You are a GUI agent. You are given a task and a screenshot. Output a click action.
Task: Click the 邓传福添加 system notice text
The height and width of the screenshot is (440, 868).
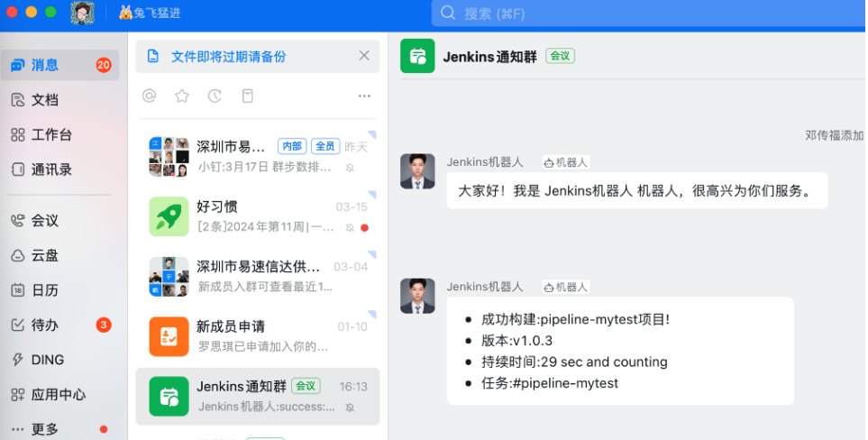tap(835, 135)
